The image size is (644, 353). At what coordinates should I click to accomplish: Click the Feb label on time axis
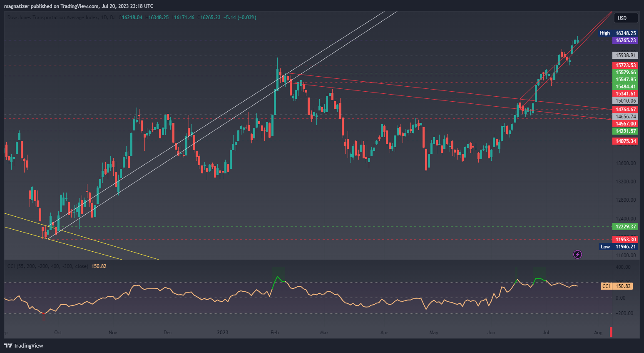point(274,333)
